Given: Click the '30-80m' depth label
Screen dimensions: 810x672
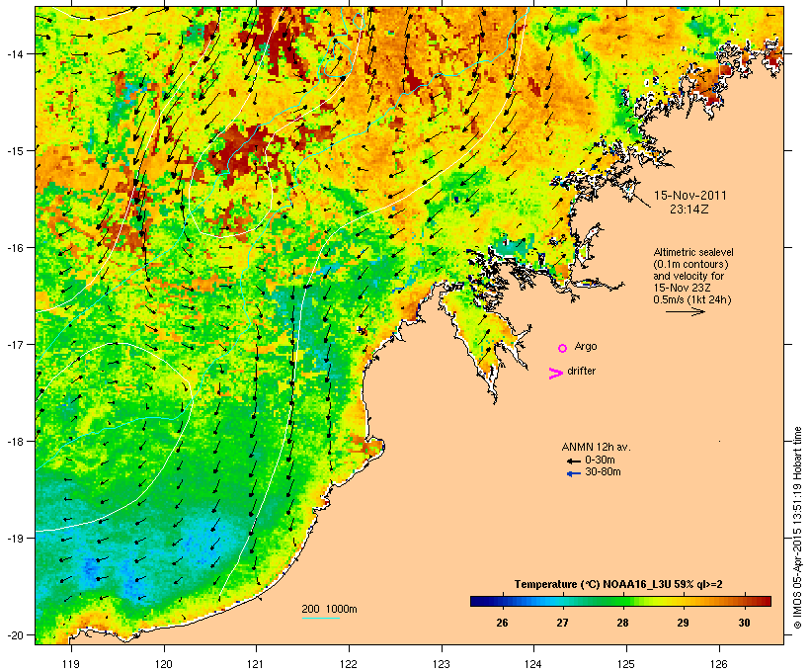Looking at the screenshot, I should click(x=603, y=471).
